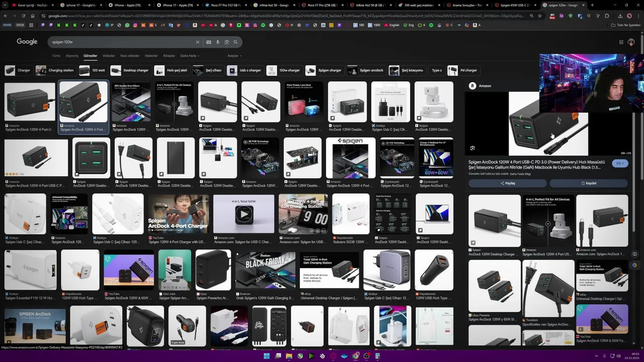644x362 pixels.
Task: Select the 'Usb c charger' filter chip
Action: point(245,70)
